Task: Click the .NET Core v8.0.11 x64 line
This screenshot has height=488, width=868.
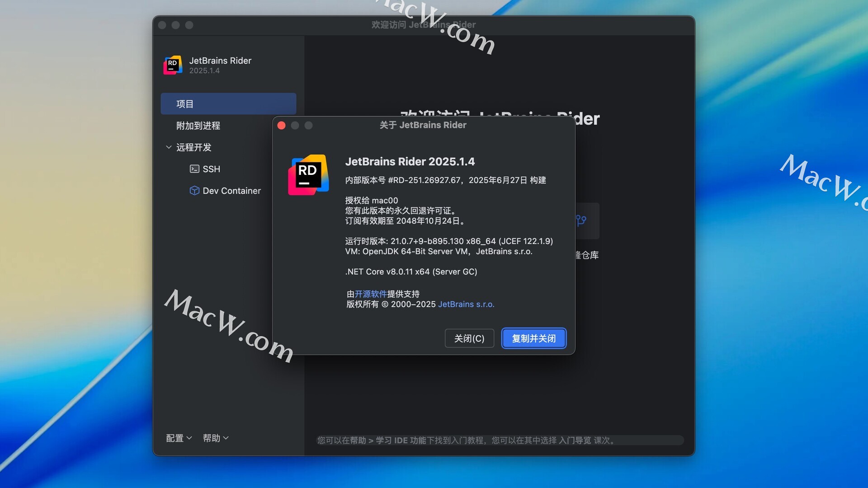Action: click(411, 272)
